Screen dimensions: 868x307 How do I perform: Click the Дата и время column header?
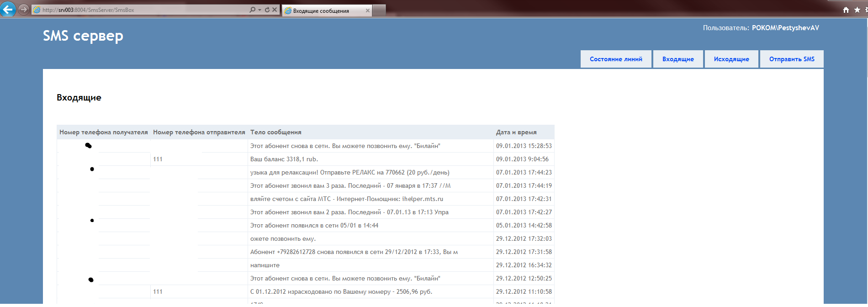pyautogui.click(x=516, y=132)
